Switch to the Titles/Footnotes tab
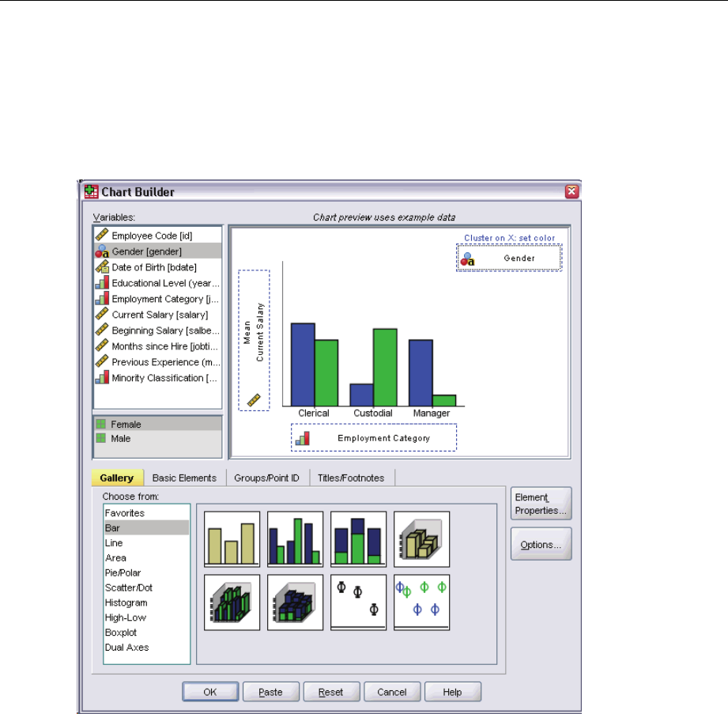Image resolution: width=728 pixels, height=714 pixels. pos(351,478)
